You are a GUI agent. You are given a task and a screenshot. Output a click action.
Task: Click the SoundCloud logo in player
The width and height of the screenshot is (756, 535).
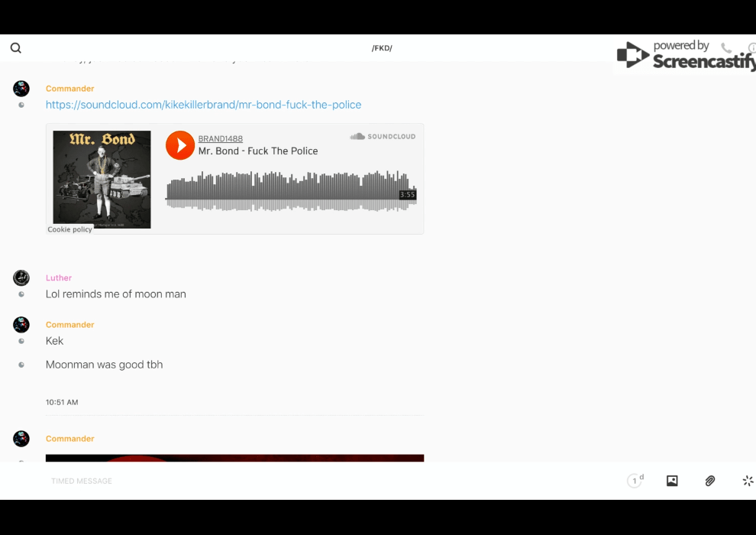tap(383, 137)
